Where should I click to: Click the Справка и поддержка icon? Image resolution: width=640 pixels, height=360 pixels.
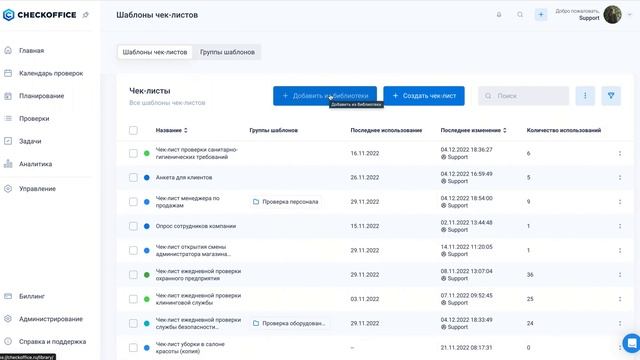[8, 342]
